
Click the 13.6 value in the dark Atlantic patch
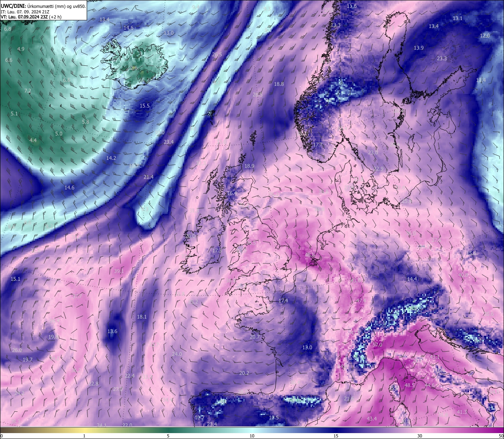pos(112,331)
